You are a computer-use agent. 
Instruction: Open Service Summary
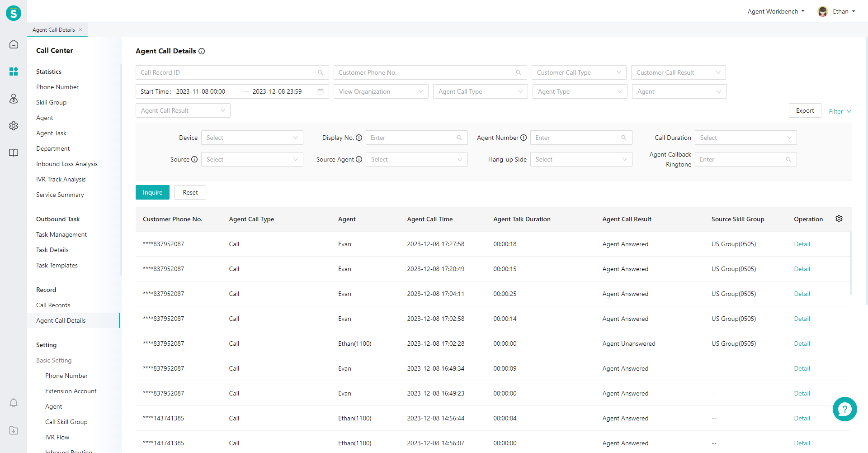tap(60, 195)
